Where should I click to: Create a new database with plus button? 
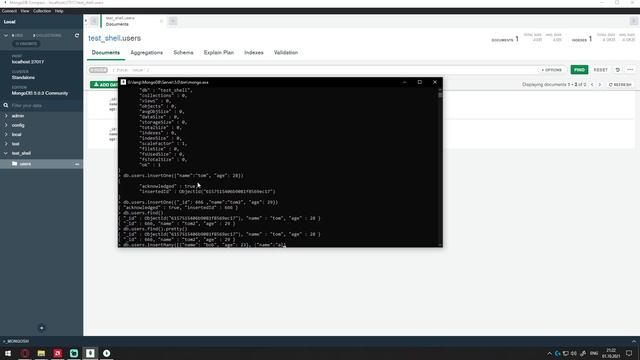pos(41,328)
